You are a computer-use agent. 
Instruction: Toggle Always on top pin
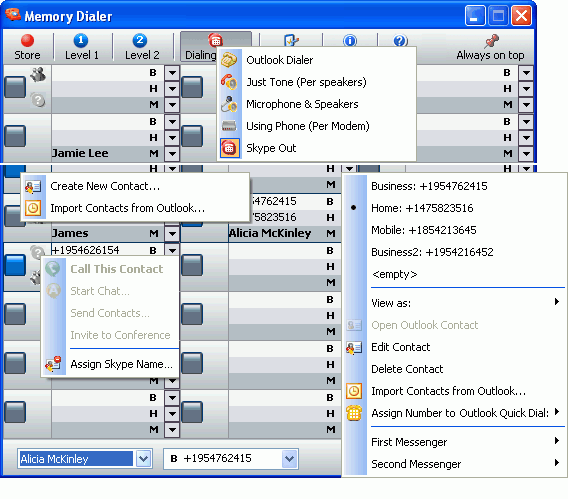pyautogui.click(x=490, y=47)
